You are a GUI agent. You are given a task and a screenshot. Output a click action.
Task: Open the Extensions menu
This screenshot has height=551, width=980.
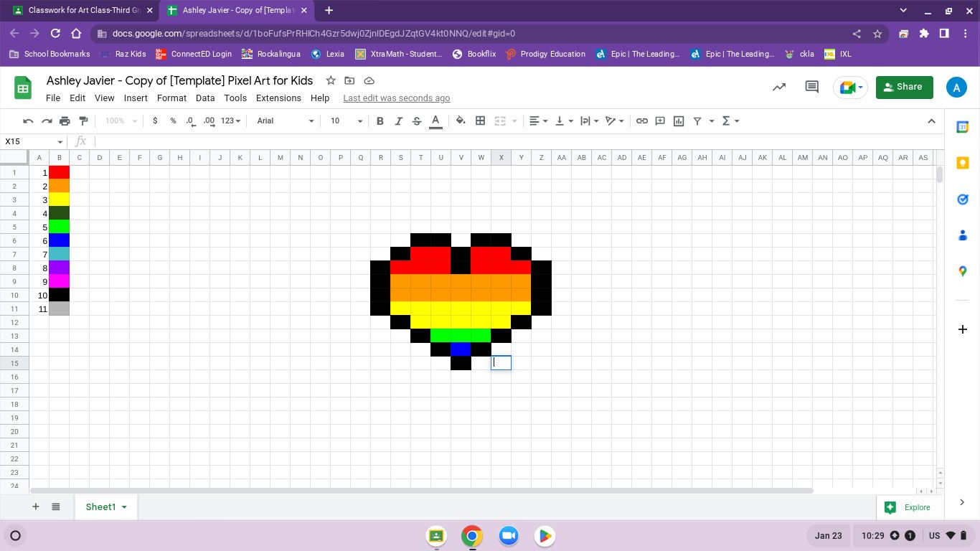pos(278,98)
